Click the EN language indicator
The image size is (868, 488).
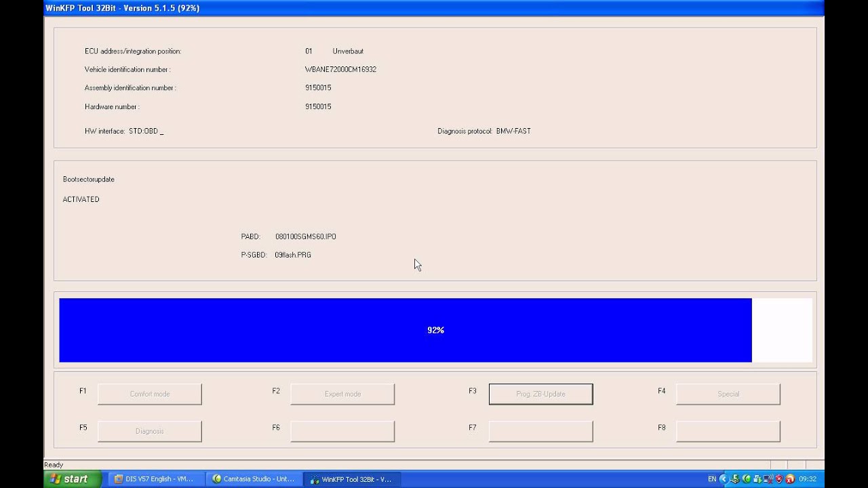(x=712, y=479)
